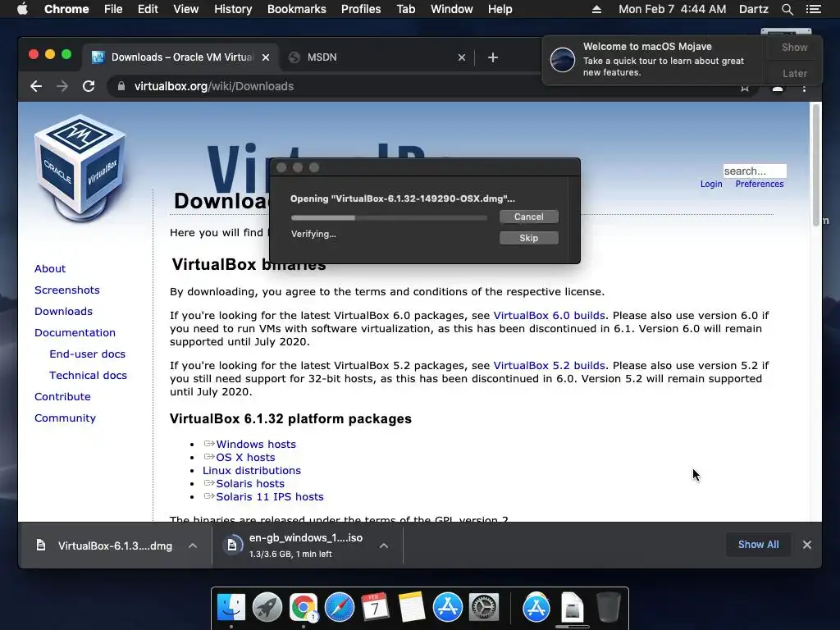Open Technical docs in sidebar

tap(88, 376)
